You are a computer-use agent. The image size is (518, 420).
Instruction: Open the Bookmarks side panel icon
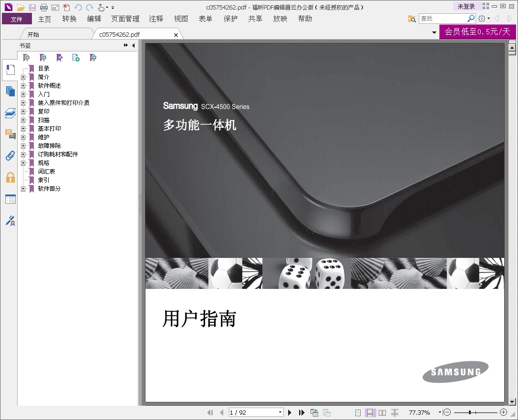click(x=10, y=70)
